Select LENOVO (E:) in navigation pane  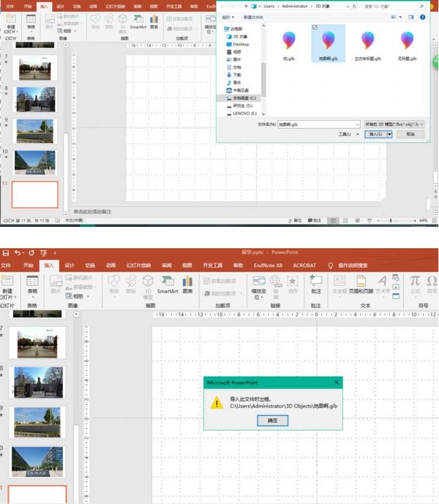242,114
